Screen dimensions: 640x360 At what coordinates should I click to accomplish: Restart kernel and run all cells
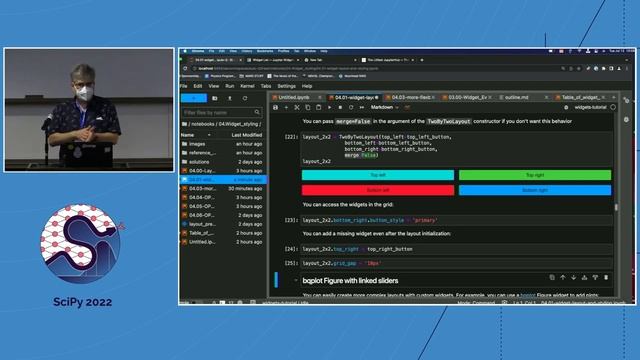[362, 107]
